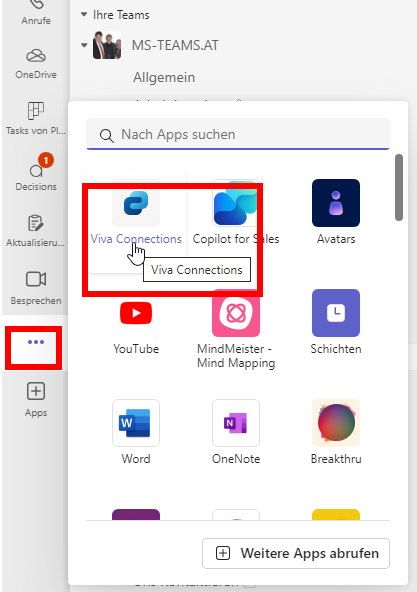Open the Aktualisierungen app

tap(36, 230)
